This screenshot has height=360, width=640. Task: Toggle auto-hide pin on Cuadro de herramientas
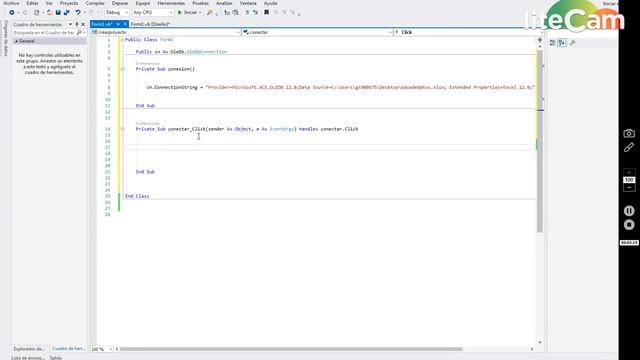coord(76,24)
